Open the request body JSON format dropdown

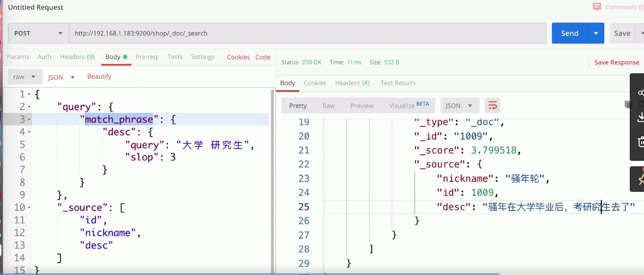[61, 77]
